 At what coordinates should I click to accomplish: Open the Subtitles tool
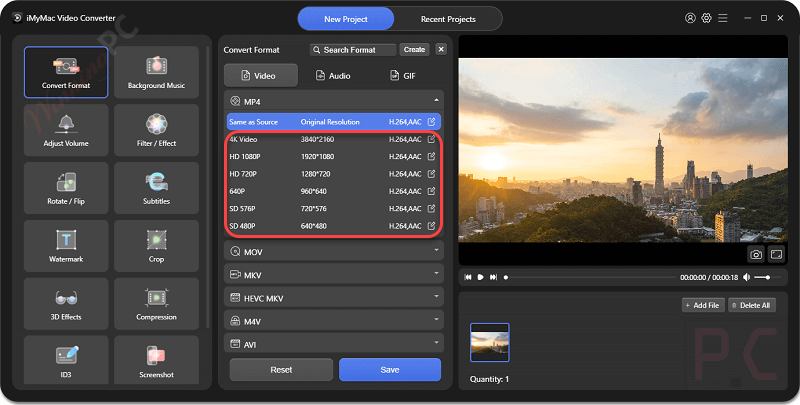pos(156,188)
